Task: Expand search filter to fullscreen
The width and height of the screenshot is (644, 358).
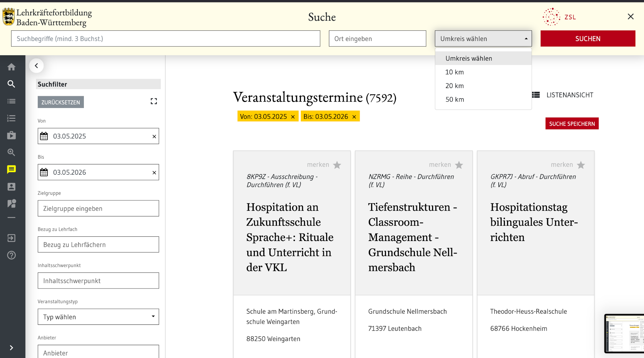Action: (154, 102)
